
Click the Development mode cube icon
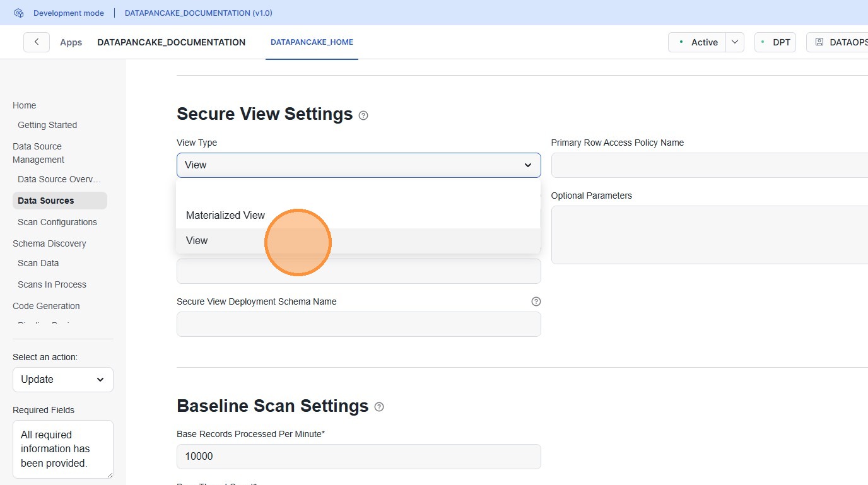19,13
